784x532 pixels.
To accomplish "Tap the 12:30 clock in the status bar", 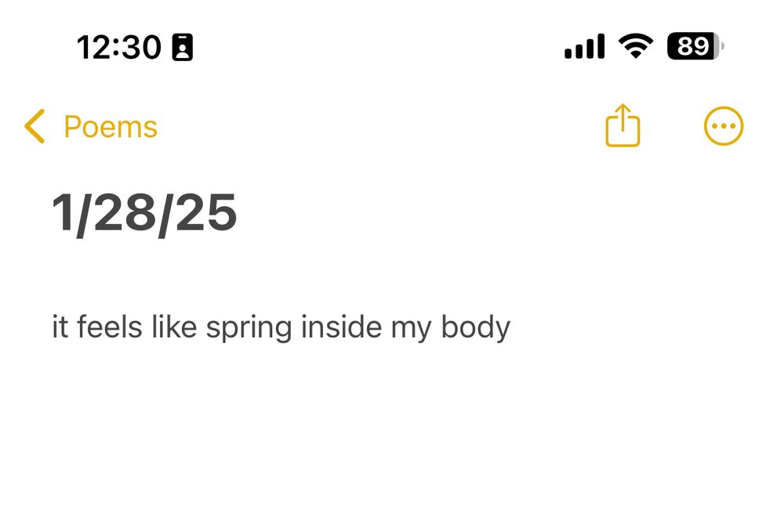I will click(118, 48).
